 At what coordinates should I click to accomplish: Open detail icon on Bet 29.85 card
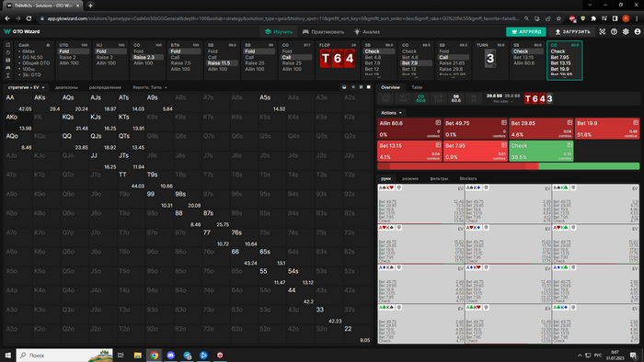[569, 122]
